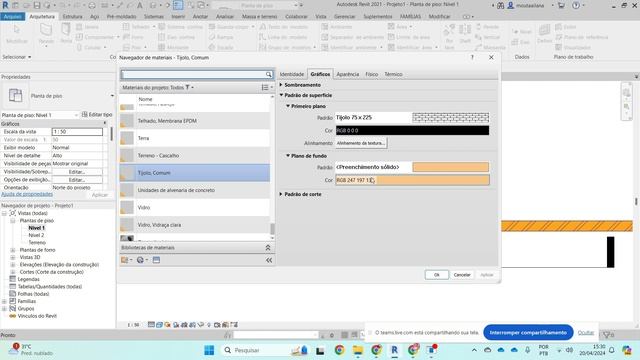Click the Ocultar link in sharing bar
640x360 pixels.
[586, 333]
